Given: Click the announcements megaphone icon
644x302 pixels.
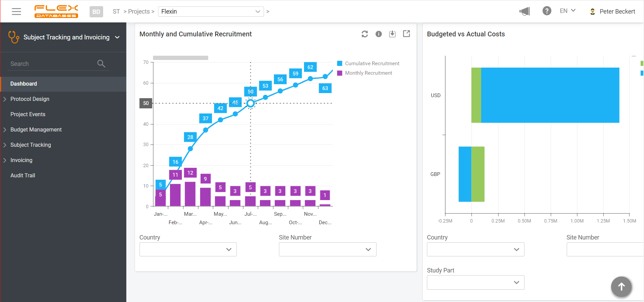Looking at the screenshot, I should (525, 12).
